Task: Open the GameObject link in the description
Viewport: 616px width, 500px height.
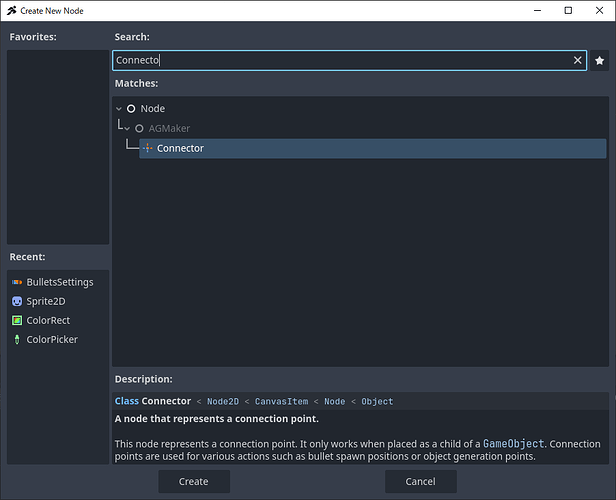Action: [x=511, y=441]
